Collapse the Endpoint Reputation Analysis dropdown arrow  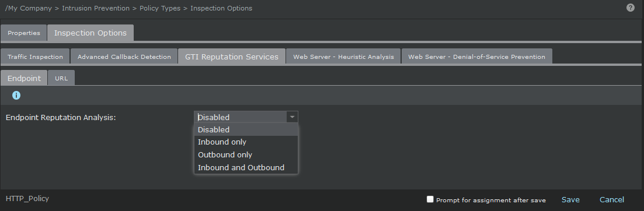click(x=292, y=117)
